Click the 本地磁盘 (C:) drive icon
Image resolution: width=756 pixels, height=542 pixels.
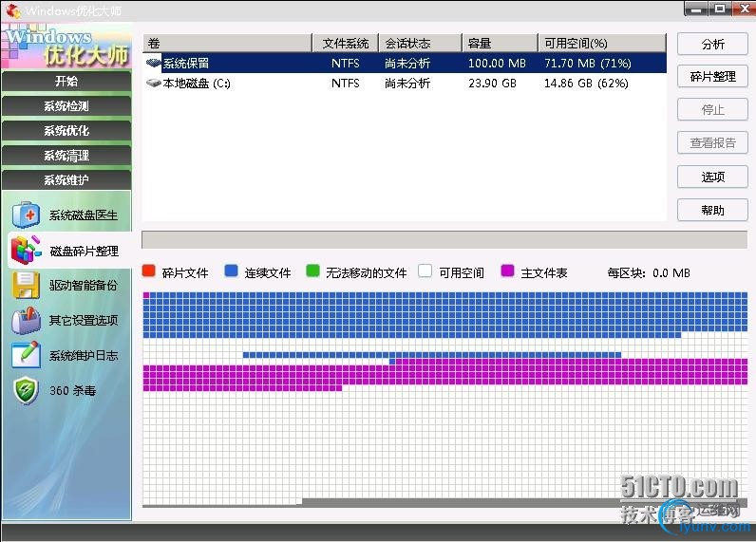pos(153,83)
